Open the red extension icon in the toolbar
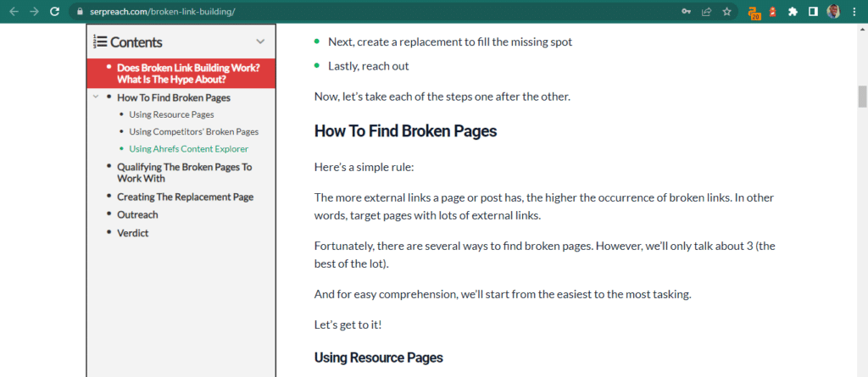Screen dimensions: 868x377 [773, 12]
